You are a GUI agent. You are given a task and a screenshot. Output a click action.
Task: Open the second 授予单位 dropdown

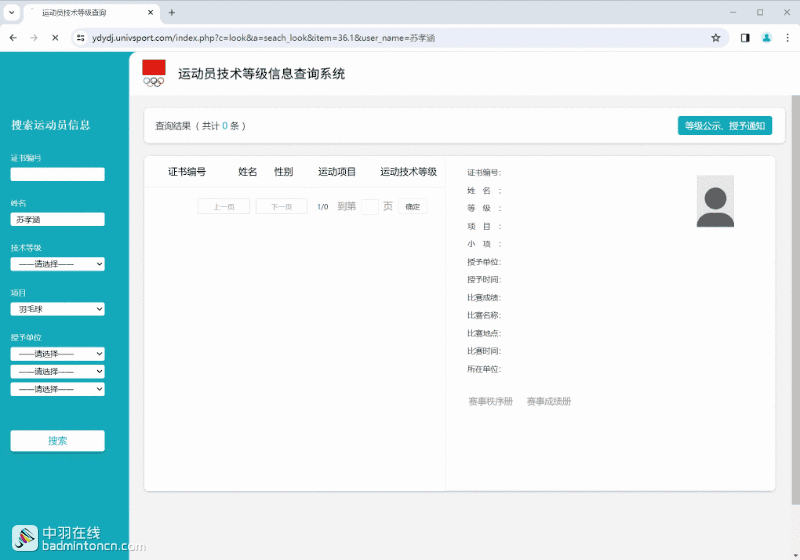pyautogui.click(x=58, y=371)
